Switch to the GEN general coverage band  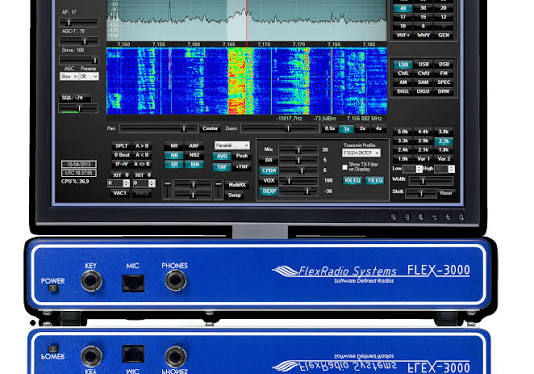[443, 35]
